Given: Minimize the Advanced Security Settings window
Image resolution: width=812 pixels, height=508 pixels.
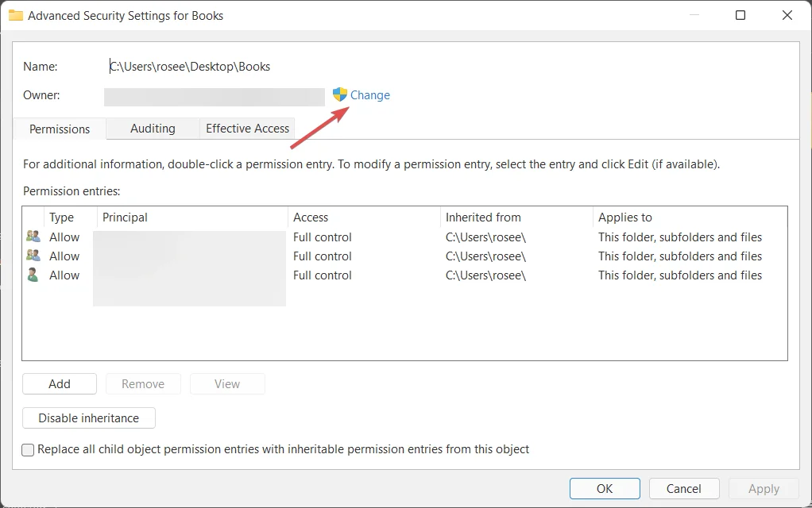Looking at the screenshot, I should (693, 15).
